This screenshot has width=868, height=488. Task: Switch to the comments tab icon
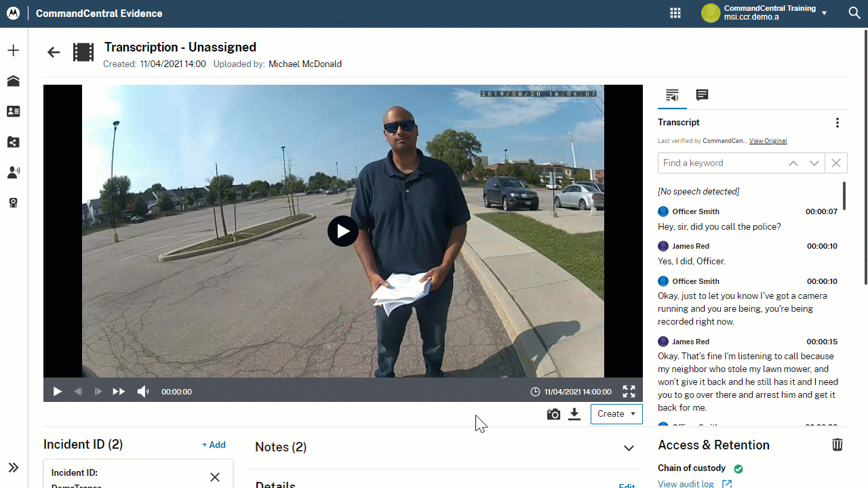coord(702,95)
